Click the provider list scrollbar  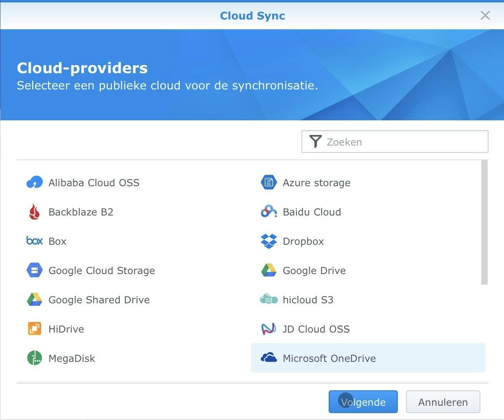point(484,222)
